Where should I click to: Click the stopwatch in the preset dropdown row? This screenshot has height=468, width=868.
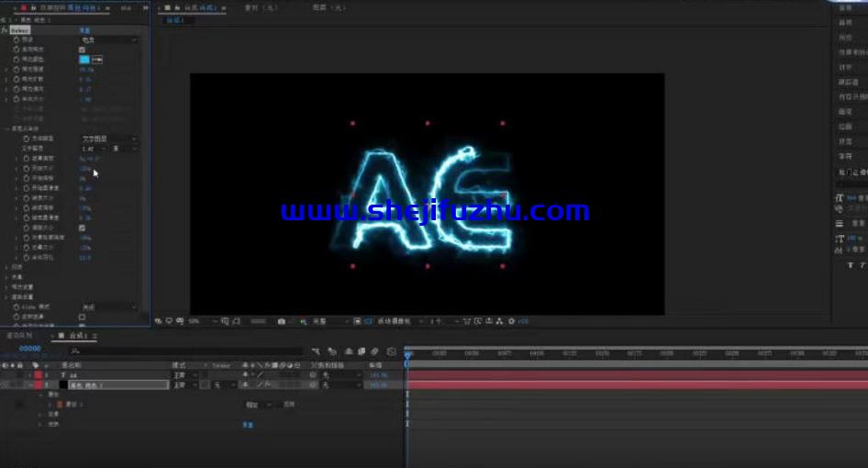tap(16, 39)
